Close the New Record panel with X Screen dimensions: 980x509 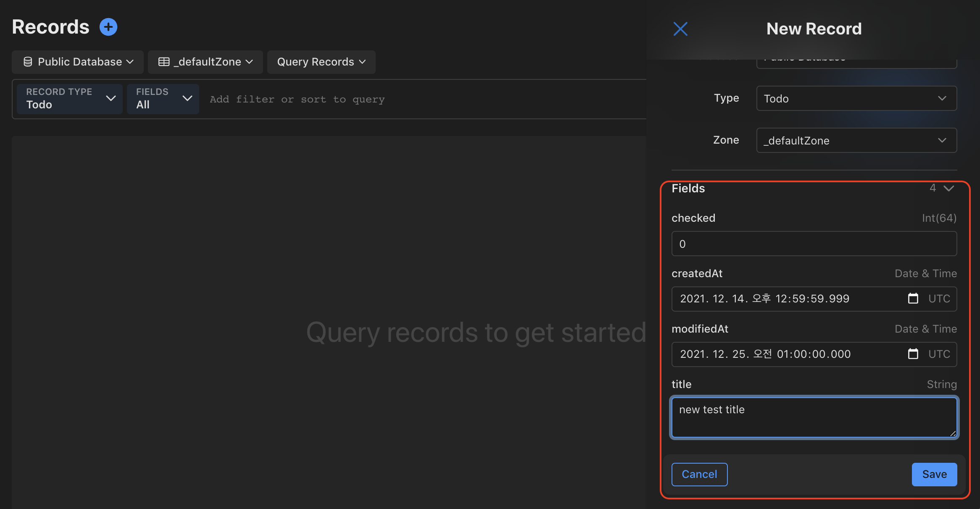pyautogui.click(x=680, y=29)
